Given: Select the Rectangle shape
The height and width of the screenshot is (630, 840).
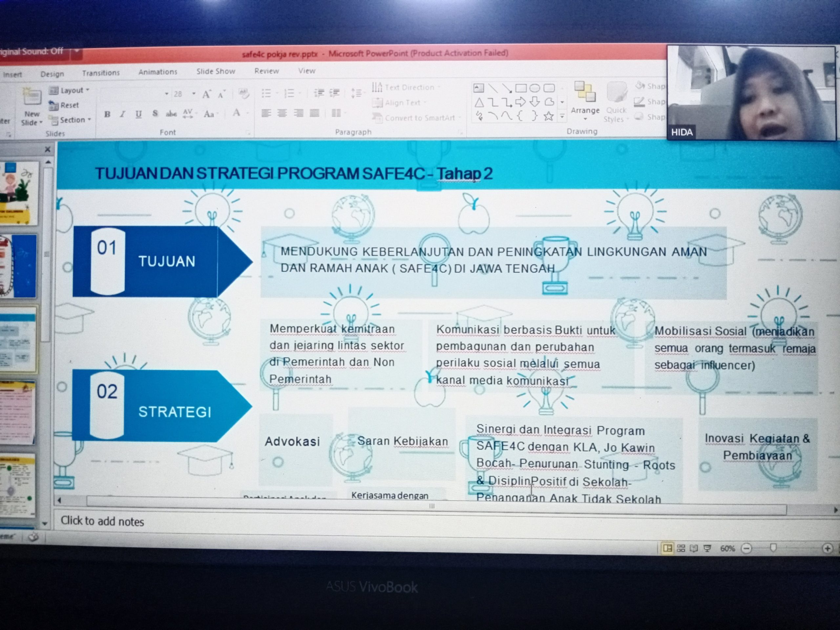Looking at the screenshot, I should click(521, 89).
